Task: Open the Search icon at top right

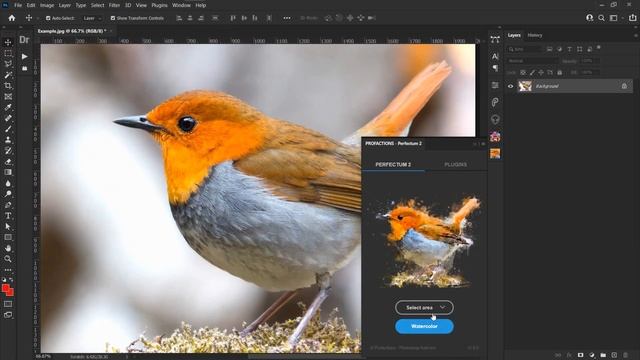Action: 601,18
